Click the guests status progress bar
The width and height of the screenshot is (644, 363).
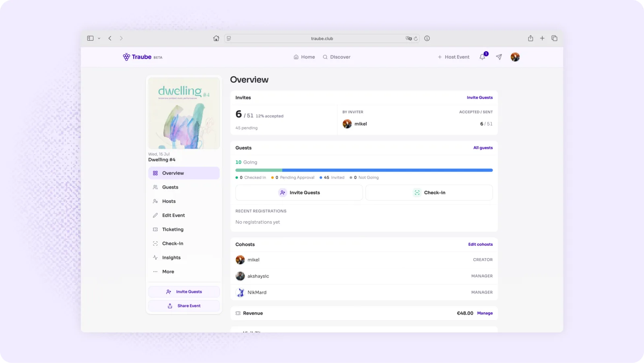click(364, 170)
